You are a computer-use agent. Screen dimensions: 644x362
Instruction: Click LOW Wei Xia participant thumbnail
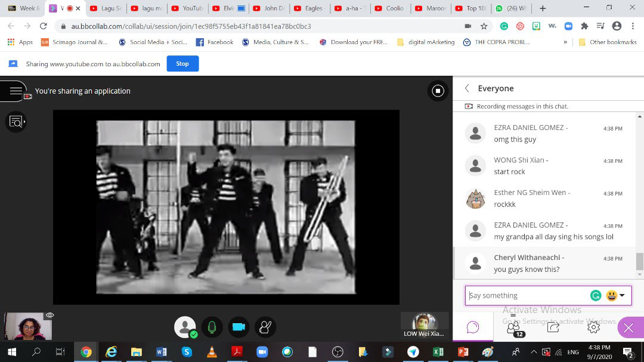click(424, 326)
